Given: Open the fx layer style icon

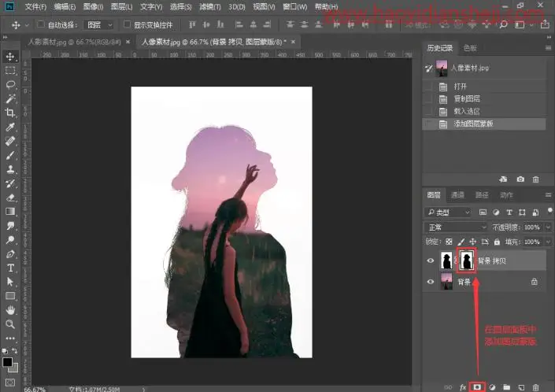Looking at the screenshot, I should tap(463, 387).
